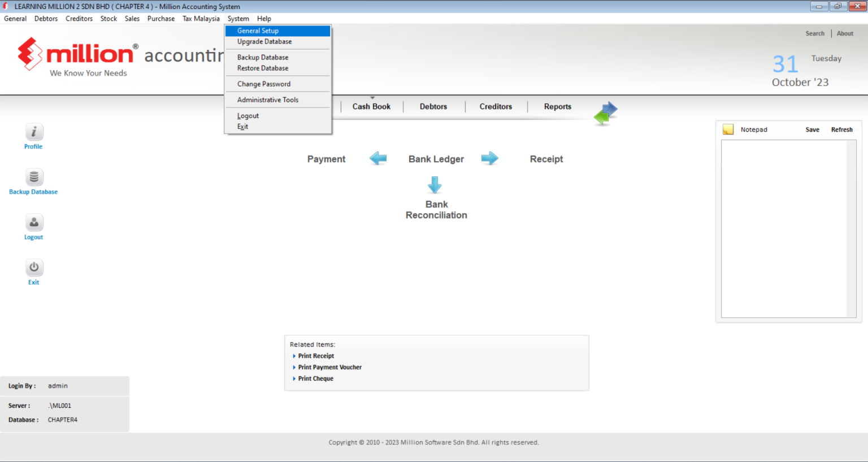The image size is (868, 462).
Task: Open the Help menu
Action: pyautogui.click(x=264, y=19)
